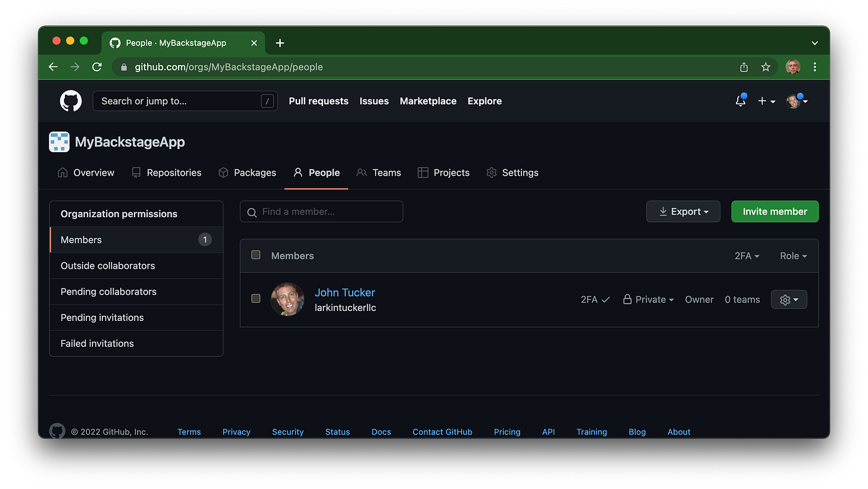Click the Owner role label
Image resolution: width=868 pixels, height=489 pixels.
699,300
